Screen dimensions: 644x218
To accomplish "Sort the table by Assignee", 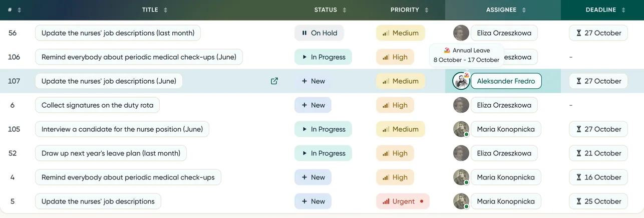I will (524, 10).
